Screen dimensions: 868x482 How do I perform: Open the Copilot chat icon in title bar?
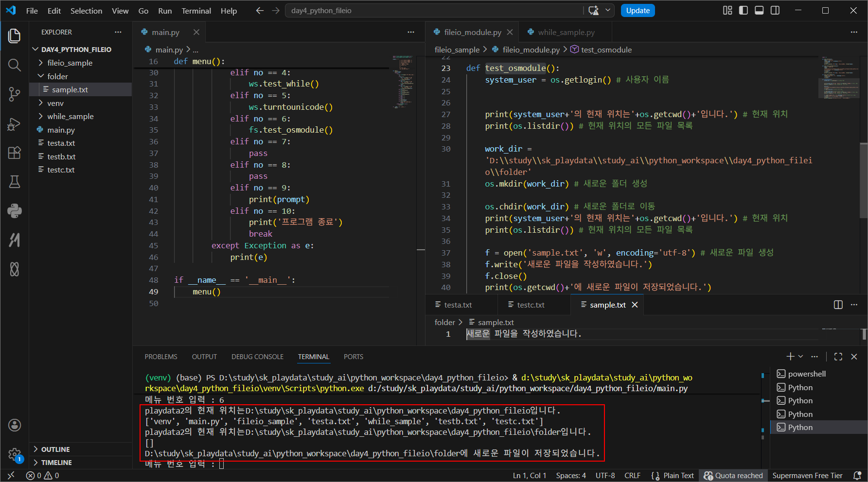click(593, 11)
